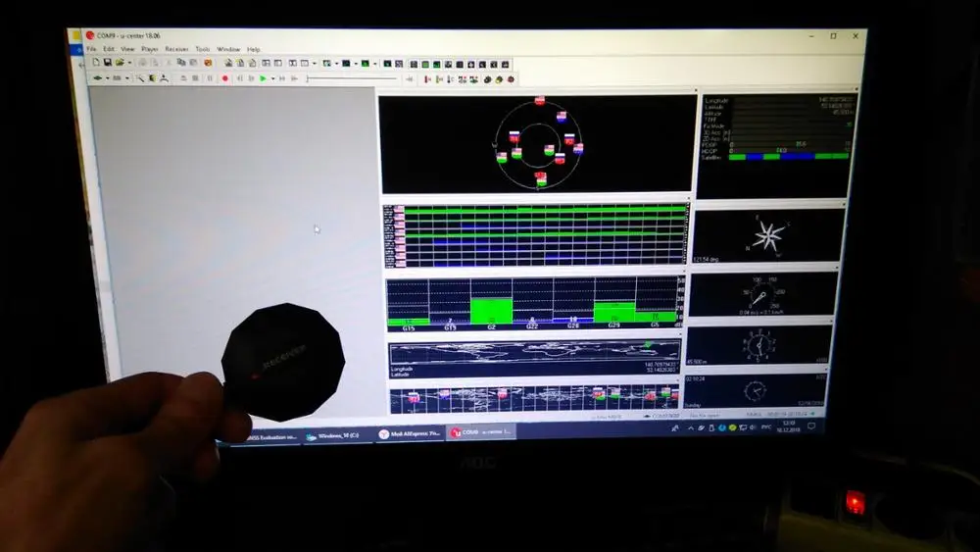Click the compass gauge panel

tap(768, 236)
